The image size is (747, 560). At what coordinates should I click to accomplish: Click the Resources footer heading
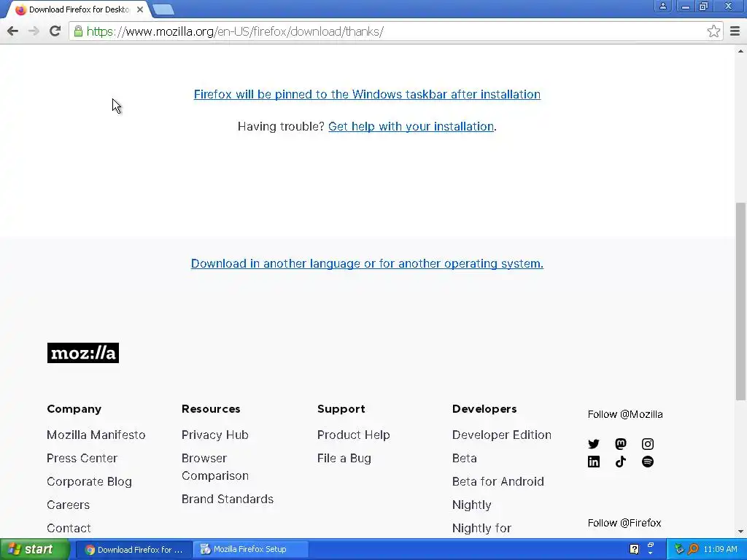click(211, 409)
